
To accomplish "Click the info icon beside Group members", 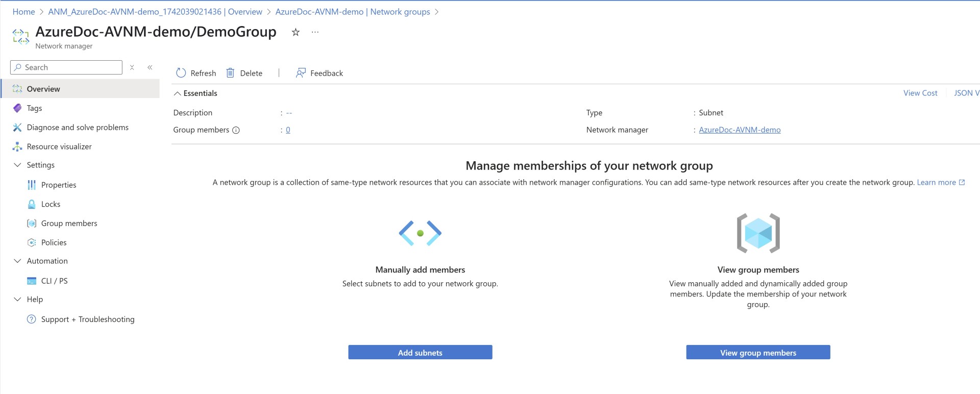I will (x=236, y=130).
